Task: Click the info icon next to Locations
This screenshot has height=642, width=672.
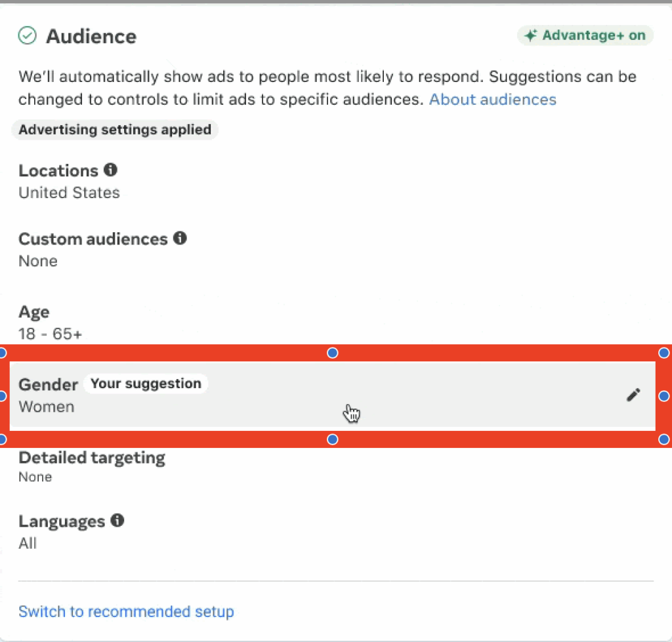Action: coord(110,170)
